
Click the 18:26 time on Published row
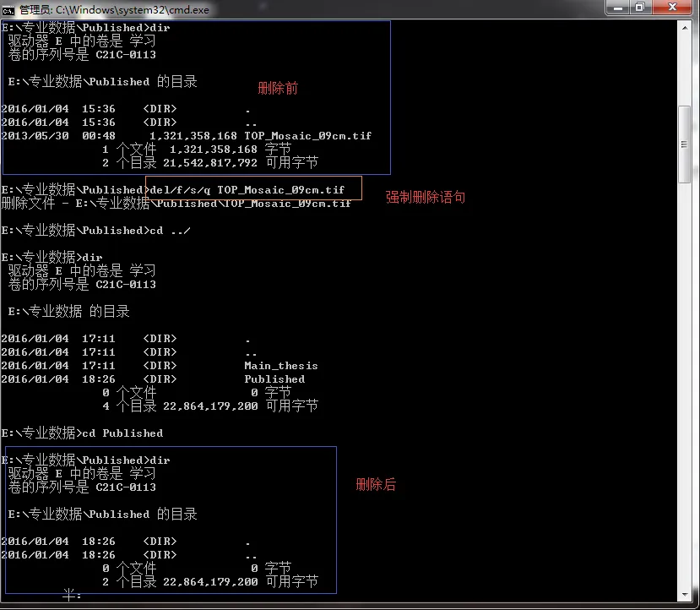pyautogui.click(x=99, y=379)
